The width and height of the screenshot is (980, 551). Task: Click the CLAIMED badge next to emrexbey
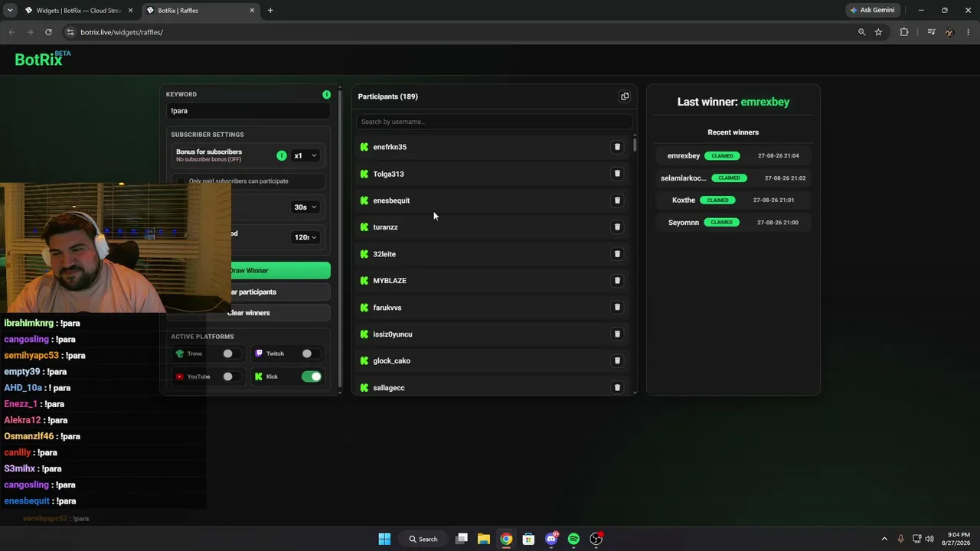pos(722,156)
